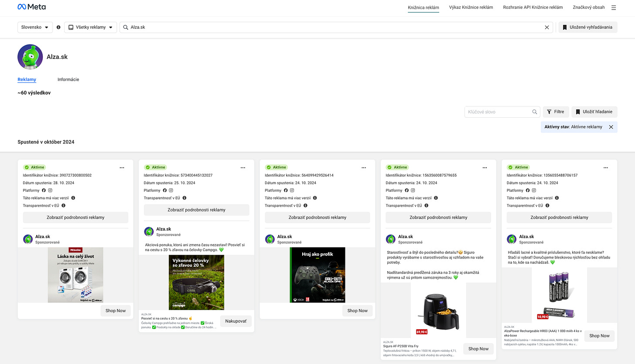Click Instagram platform icon on ad 390727300800502
This screenshot has height=364, width=635.
pyautogui.click(x=50, y=191)
